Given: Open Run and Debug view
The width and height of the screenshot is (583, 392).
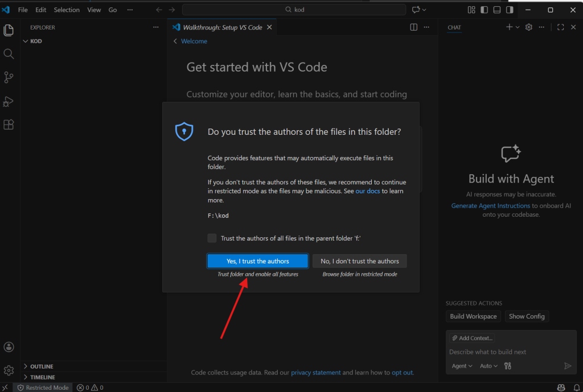Looking at the screenshot, I should click(9, 101).
